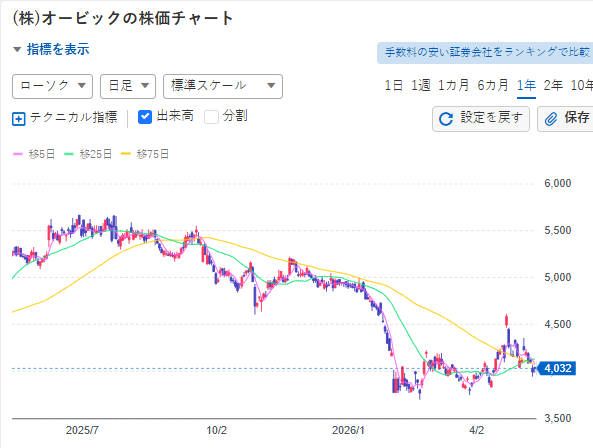Click the 2025/7 date axis label
Image resolution: width=593 pixels, height=448 pixels.
click(82, 430)
